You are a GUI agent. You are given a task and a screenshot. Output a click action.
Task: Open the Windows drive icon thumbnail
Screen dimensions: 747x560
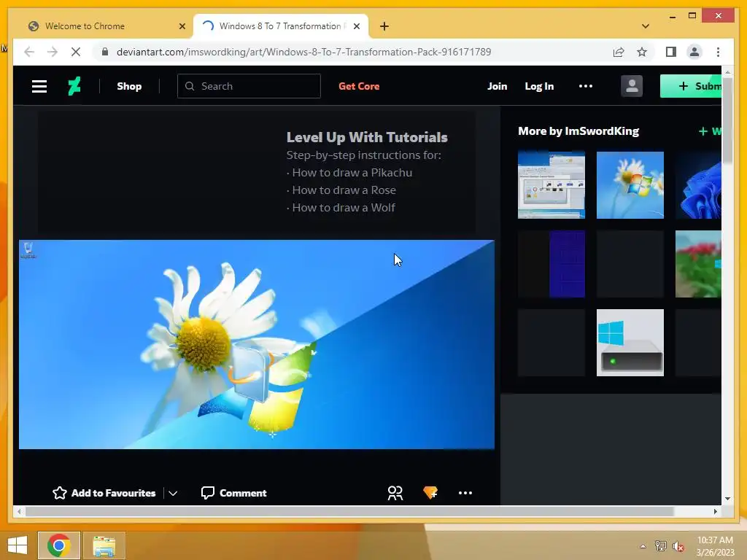[630, 343]
